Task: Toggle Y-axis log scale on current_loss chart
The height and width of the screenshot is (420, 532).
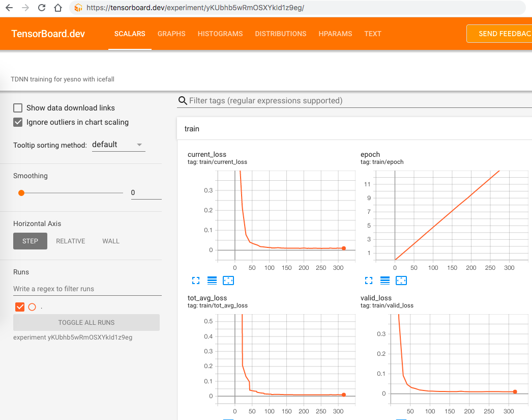Action: click(212, 281)
